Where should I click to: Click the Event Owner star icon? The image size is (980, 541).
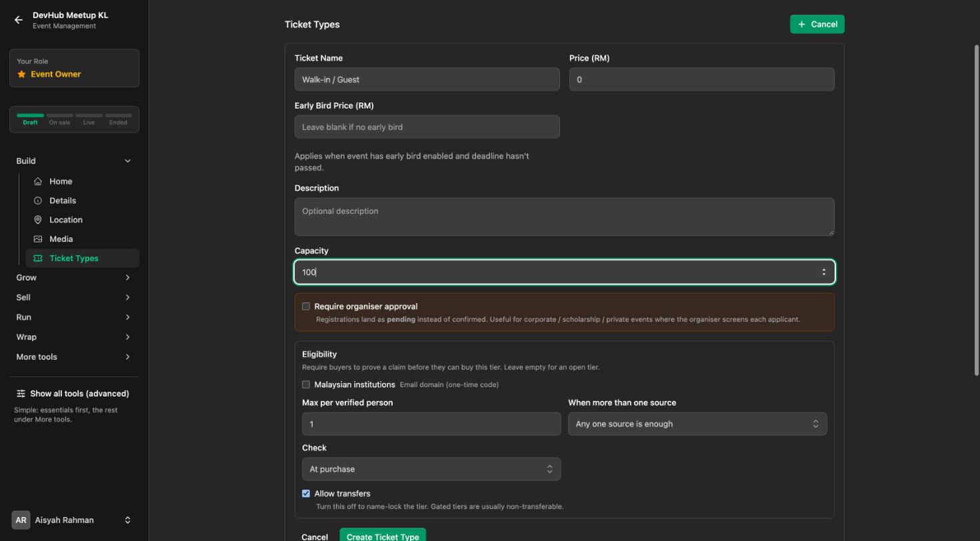(21, 74)
